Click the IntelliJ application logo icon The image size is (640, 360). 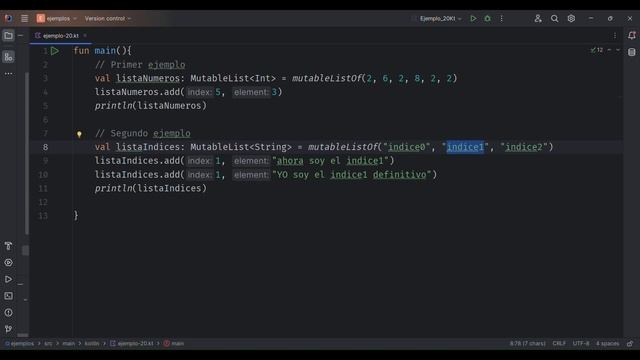click(8, 18)
